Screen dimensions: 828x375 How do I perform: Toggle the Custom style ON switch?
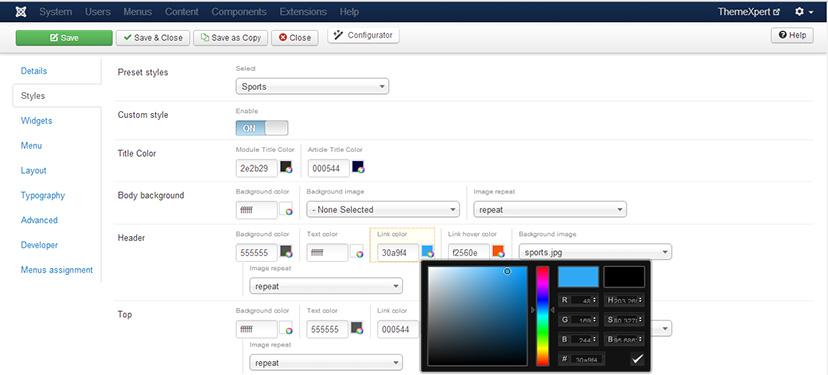click(x=262, y=128)
